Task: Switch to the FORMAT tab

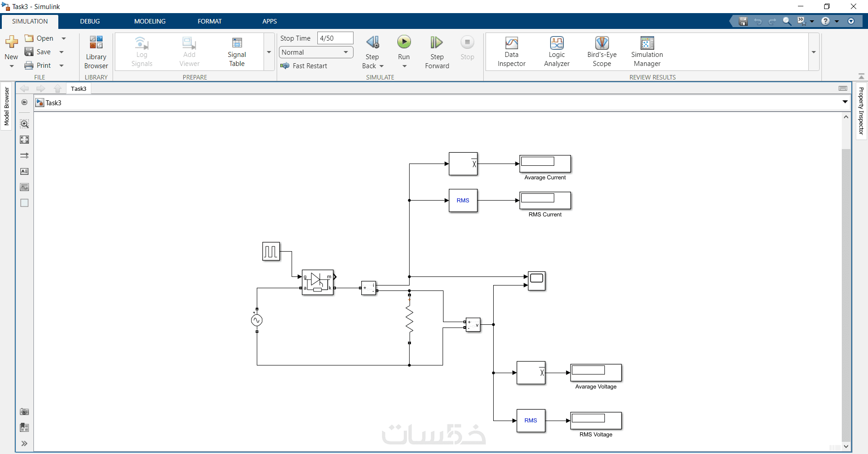Action: click(210, 21)
